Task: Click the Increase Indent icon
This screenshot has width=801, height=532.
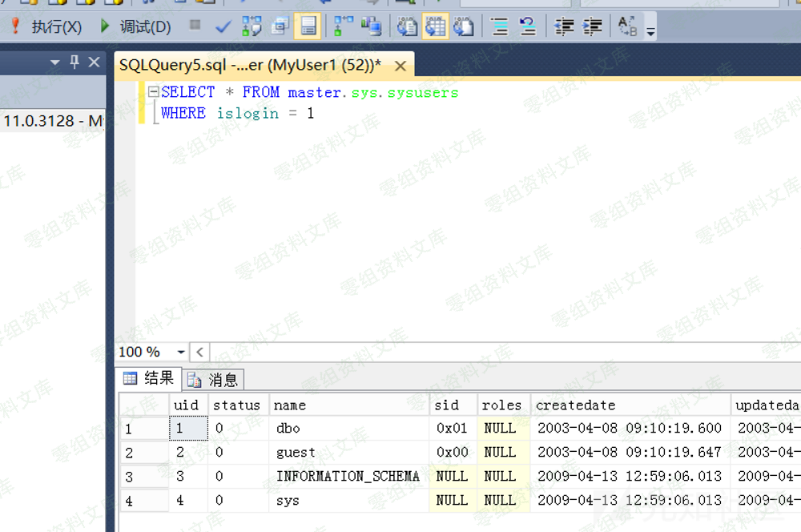Action: click(592, 27)
